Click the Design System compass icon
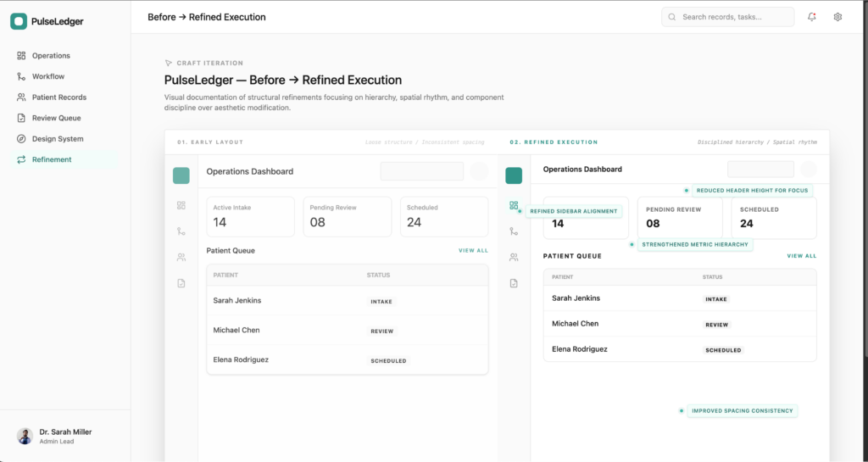 [21, 139]
